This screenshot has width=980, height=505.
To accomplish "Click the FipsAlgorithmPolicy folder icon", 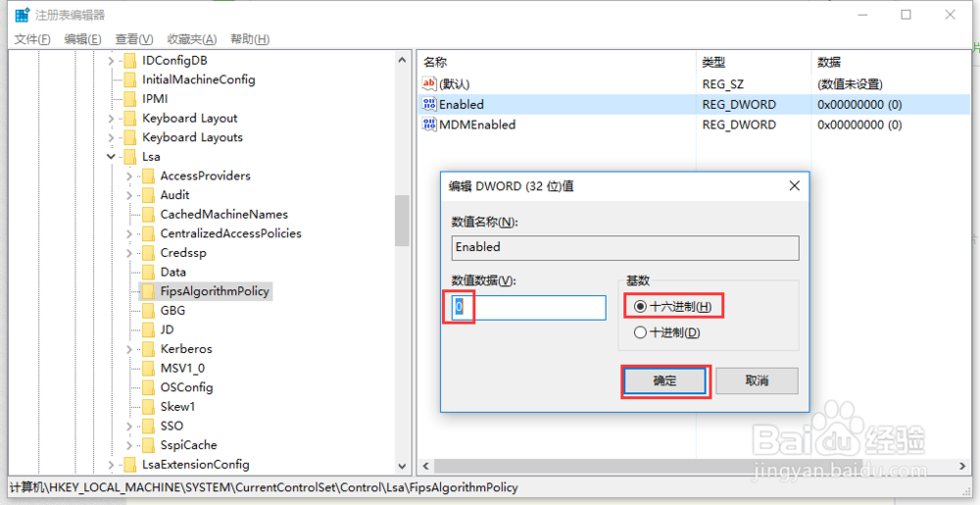I will coord(148,291).
